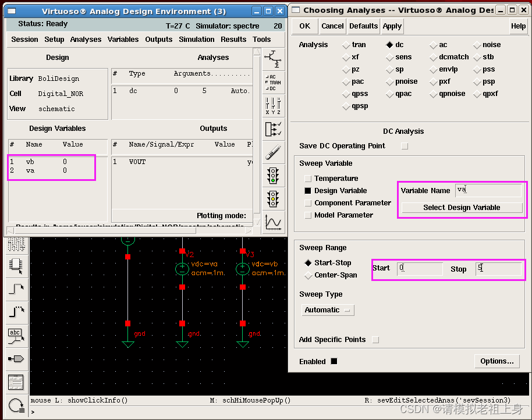
Task: Enable Model Parameter sweep checkbox
Action: point(308,215)
